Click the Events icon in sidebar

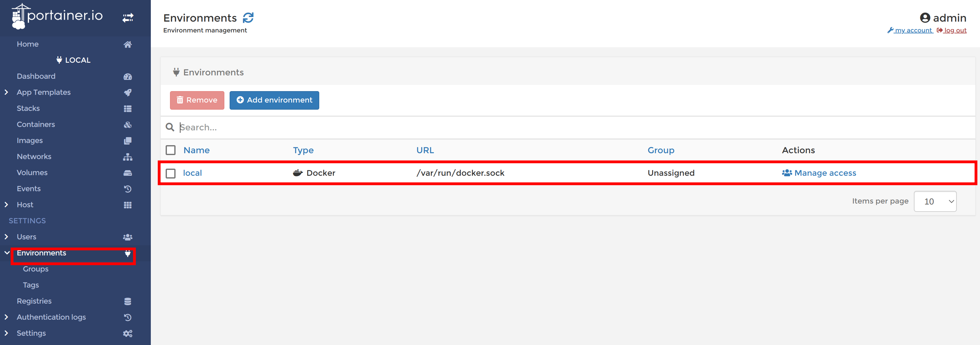128,189
